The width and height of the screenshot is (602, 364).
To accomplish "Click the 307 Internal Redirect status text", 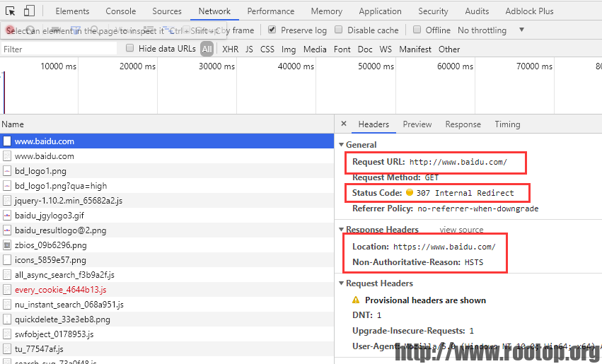I will pos(465,193).
